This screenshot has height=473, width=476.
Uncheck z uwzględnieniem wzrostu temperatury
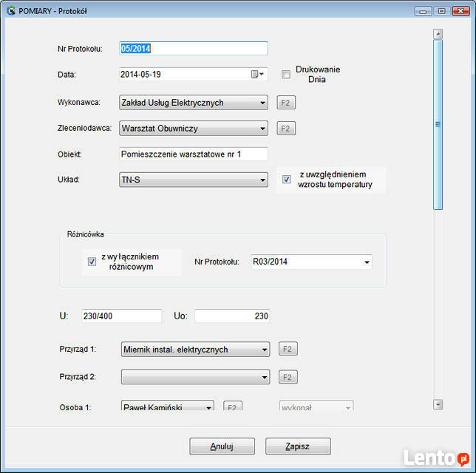(286, 179)
